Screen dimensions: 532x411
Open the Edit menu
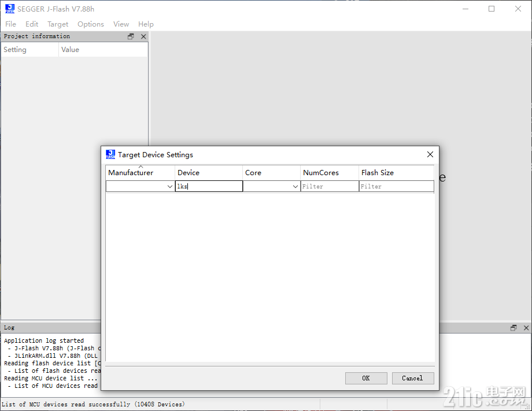pos(32,24)
